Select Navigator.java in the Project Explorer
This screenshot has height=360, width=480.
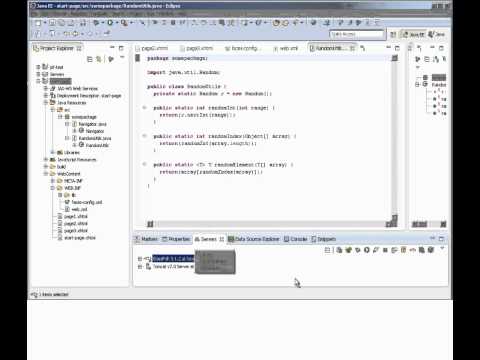coord(89,124)
